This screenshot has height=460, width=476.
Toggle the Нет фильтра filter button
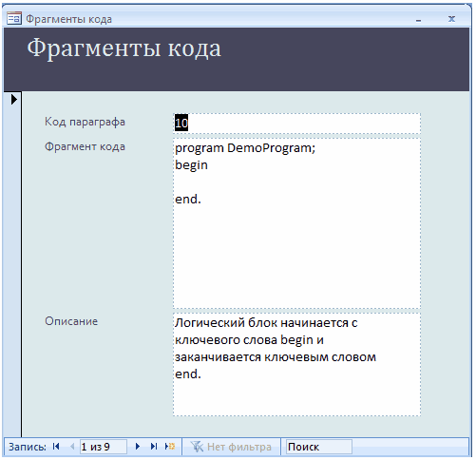coord(231,447)
